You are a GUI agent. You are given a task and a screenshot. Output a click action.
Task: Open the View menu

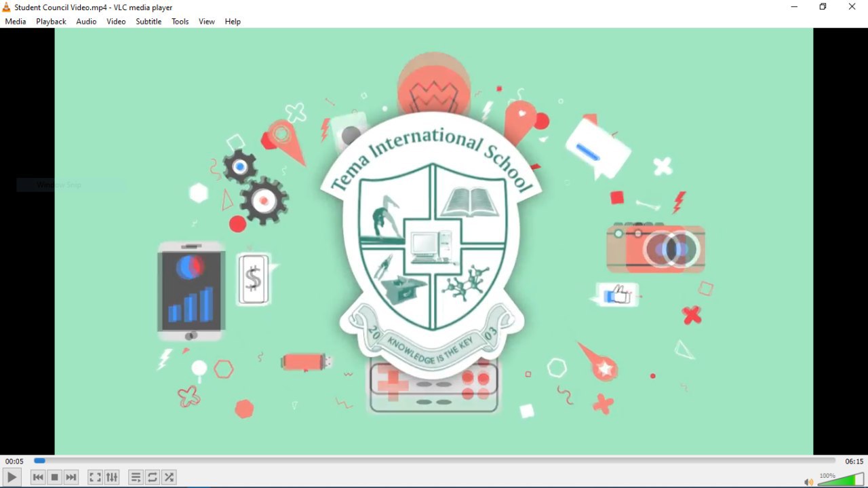(207, 22)
